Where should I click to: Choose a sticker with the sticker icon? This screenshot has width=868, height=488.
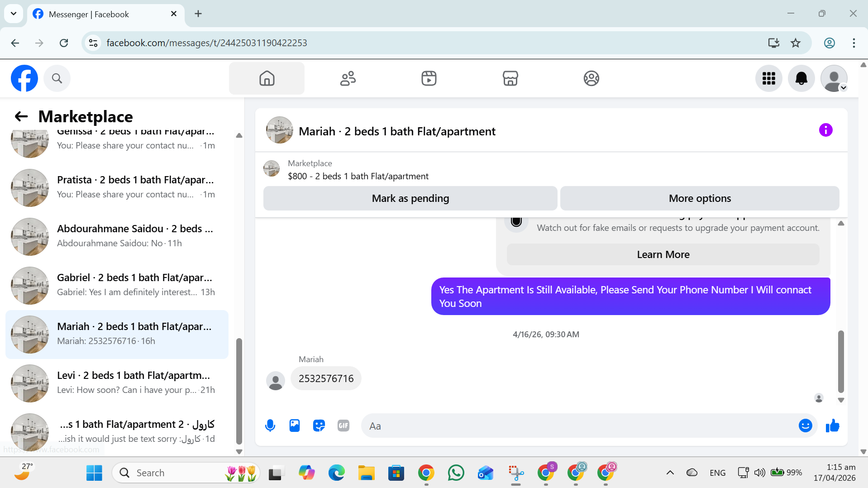tap(319, 426)
